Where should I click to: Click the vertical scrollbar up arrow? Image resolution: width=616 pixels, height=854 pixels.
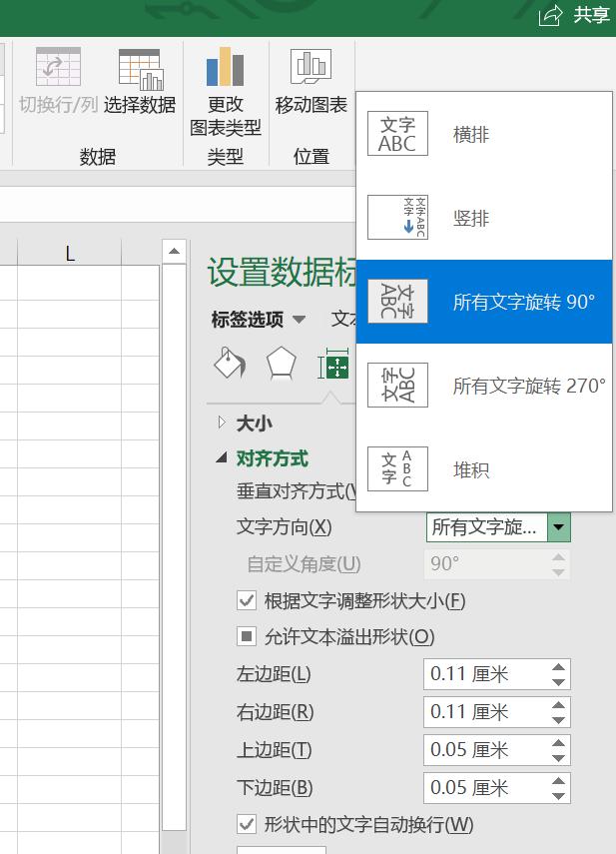pyautogui.click(x=174, y=251)
